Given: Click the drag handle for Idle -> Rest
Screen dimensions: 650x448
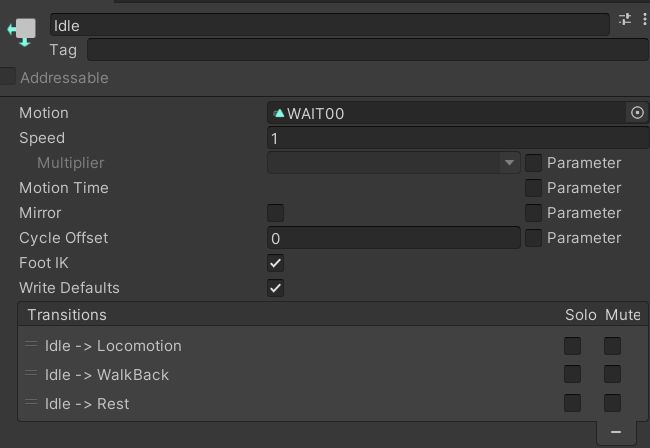Looking at the screenshot, I should (31, 402).
